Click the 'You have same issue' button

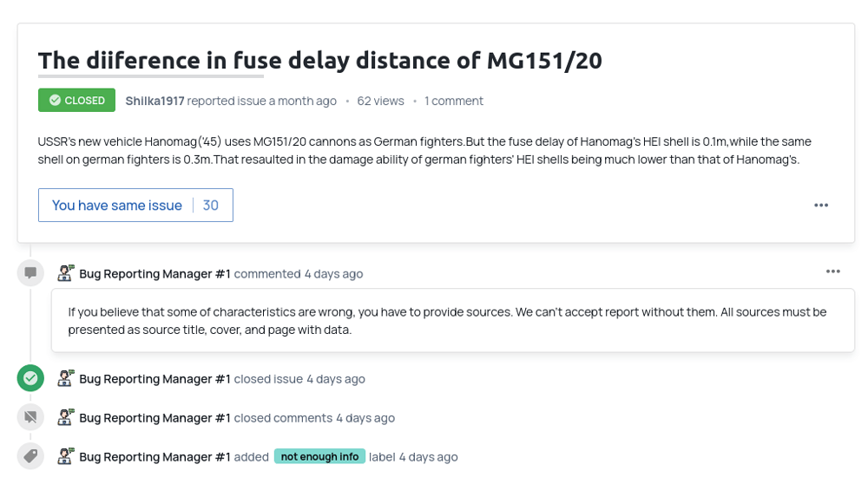pyautogui.click(x=117, y=206)
